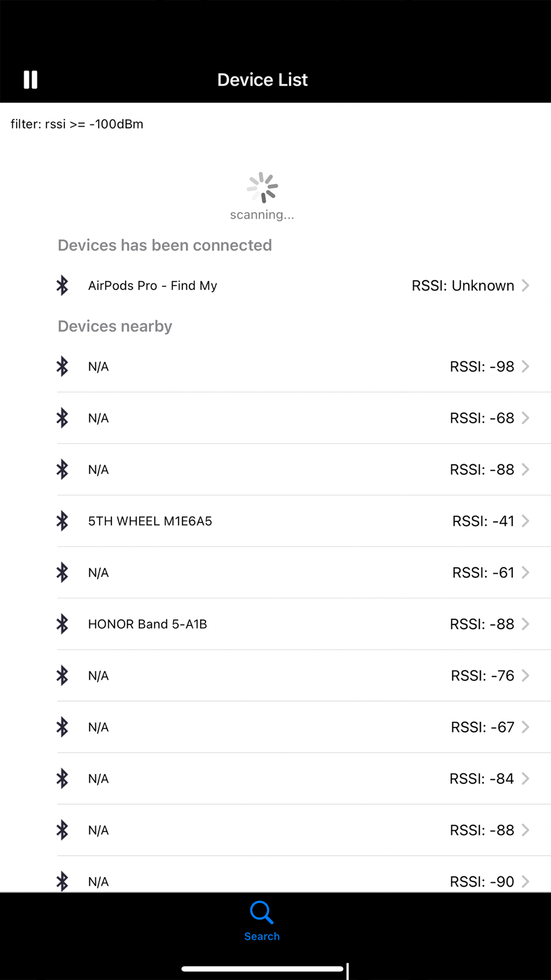Open chevron for 5TH WHEEL M1E6A5
This screenshot has height=980, width=551.
[x=526, y=521]
